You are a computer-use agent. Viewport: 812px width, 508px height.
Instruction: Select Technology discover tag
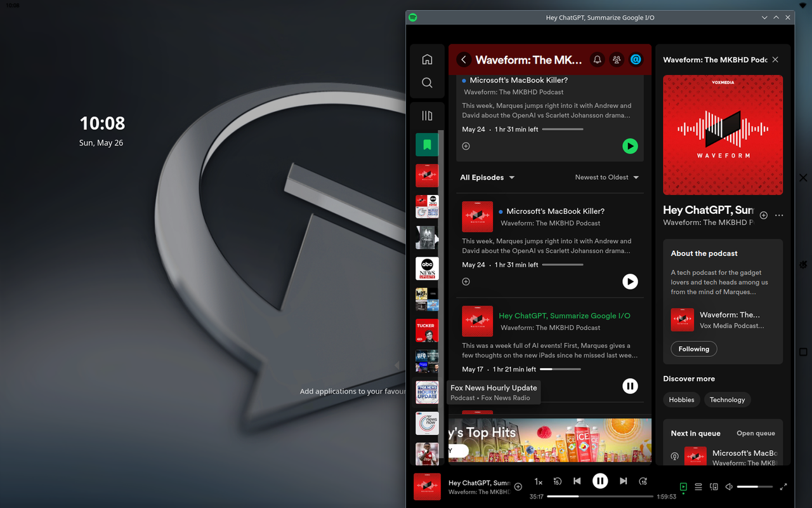(727, 399)
